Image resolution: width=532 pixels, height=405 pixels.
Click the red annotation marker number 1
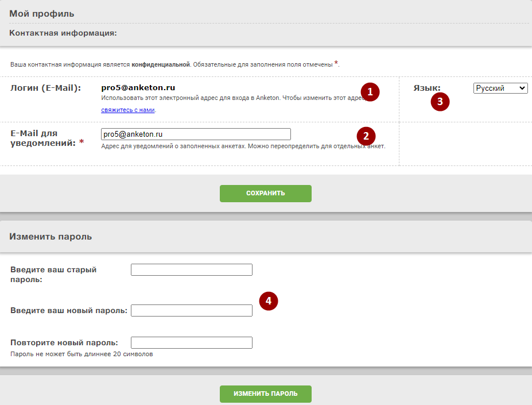[370, 92]
